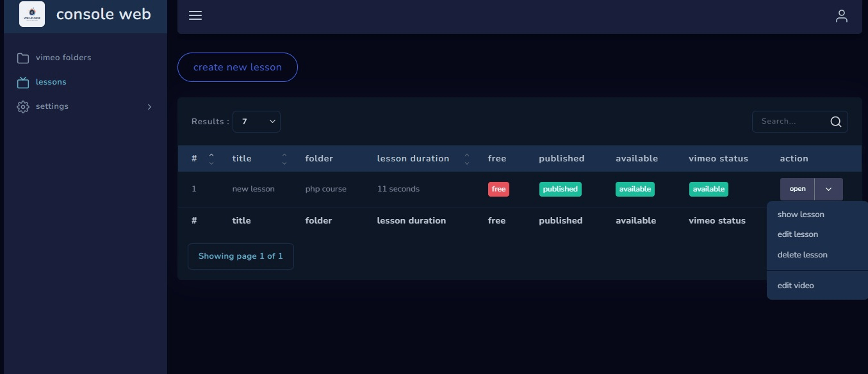Click the settings gear icon
868x374 pixels.
click(x=23, y=107)
